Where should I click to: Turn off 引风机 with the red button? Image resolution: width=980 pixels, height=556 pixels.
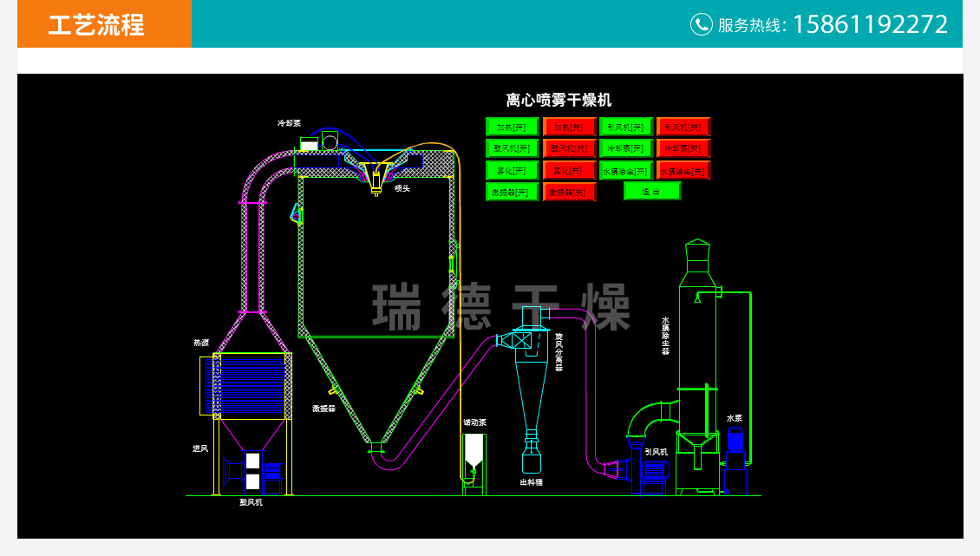[x=683, y=127]
